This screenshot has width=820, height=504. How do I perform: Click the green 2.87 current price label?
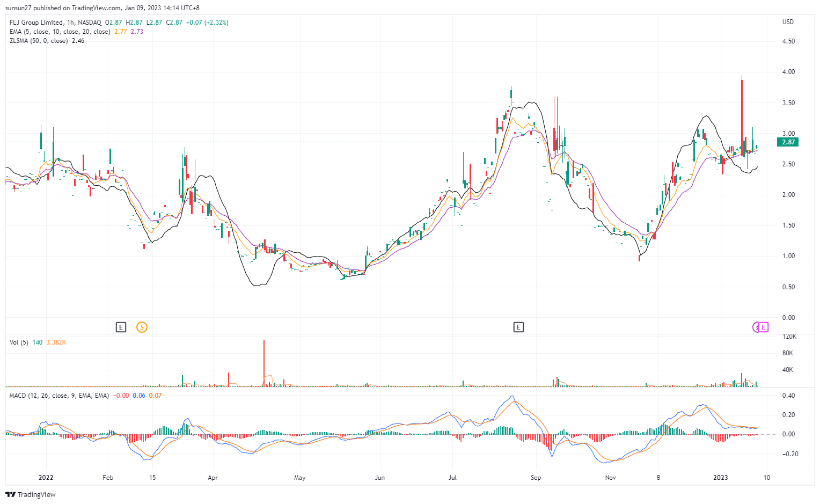pyautogui.click(x=788, y=142)
